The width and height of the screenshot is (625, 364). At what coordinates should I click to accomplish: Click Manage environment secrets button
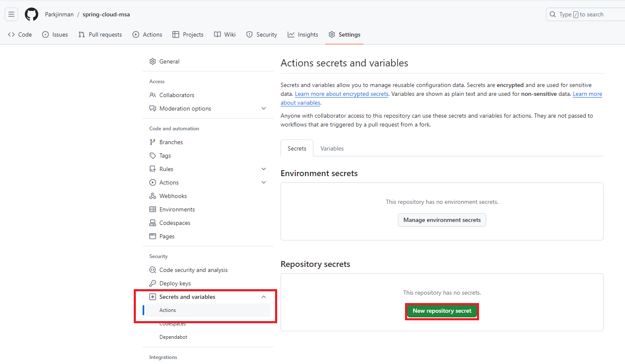pos(442,220)
